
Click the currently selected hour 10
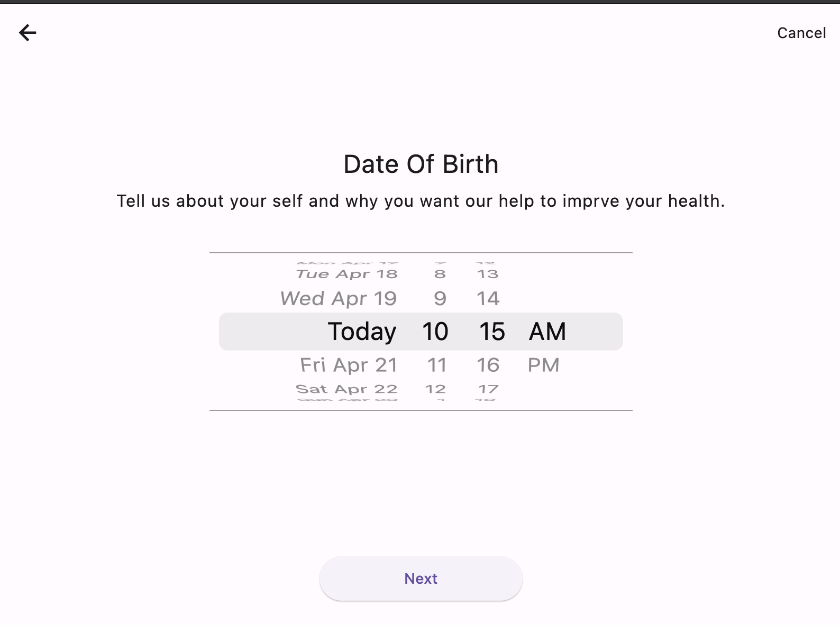tap(435, 331)
